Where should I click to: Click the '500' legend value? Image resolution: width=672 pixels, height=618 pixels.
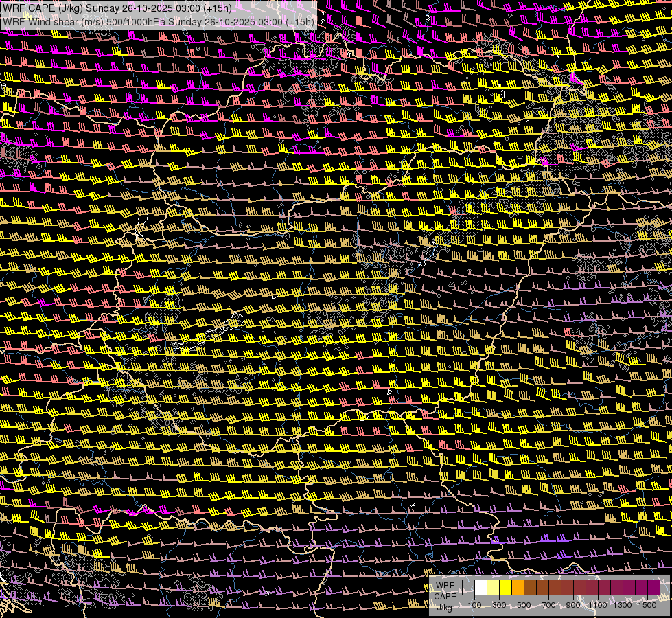(524, 605)
